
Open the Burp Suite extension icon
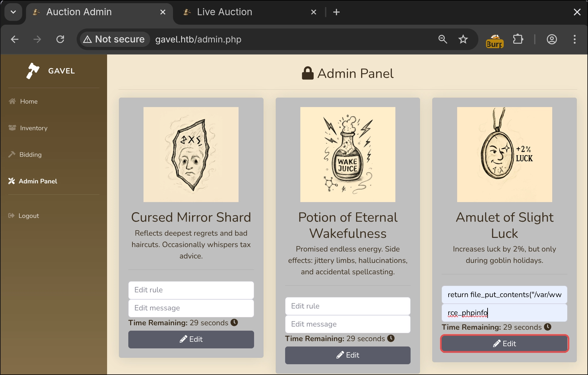495,39
